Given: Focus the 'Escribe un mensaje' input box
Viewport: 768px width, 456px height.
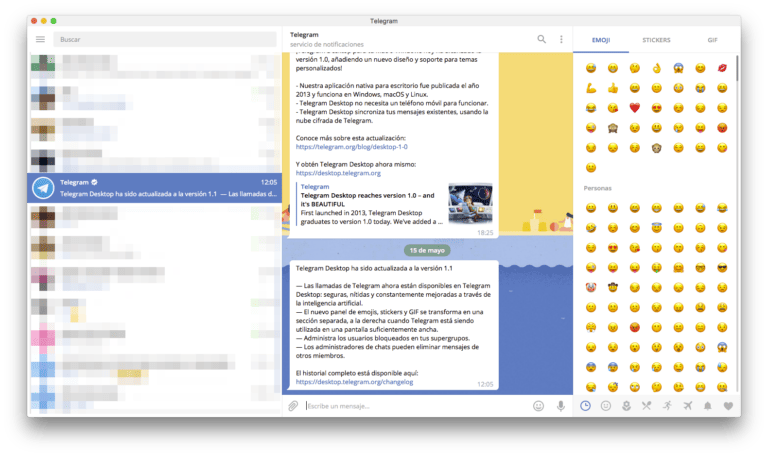Looking at the screenshot, I should pyautogui.click(x=416, y=406).
